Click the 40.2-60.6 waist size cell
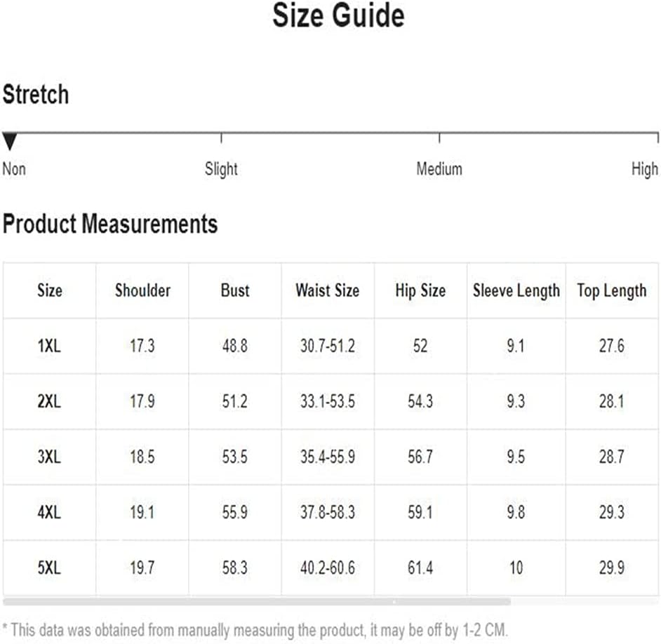This screenshot has width=661, height=644. (x=328, y=568)
